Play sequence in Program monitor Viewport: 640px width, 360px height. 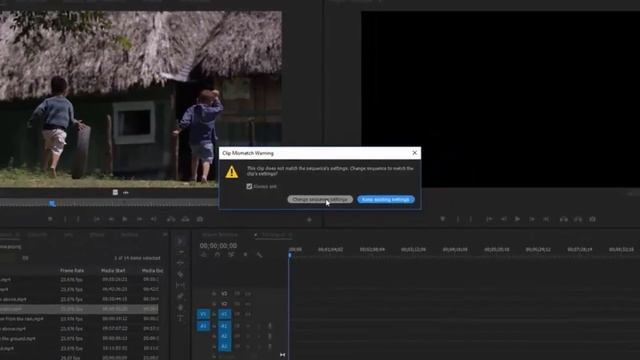(x=518, y=219)
